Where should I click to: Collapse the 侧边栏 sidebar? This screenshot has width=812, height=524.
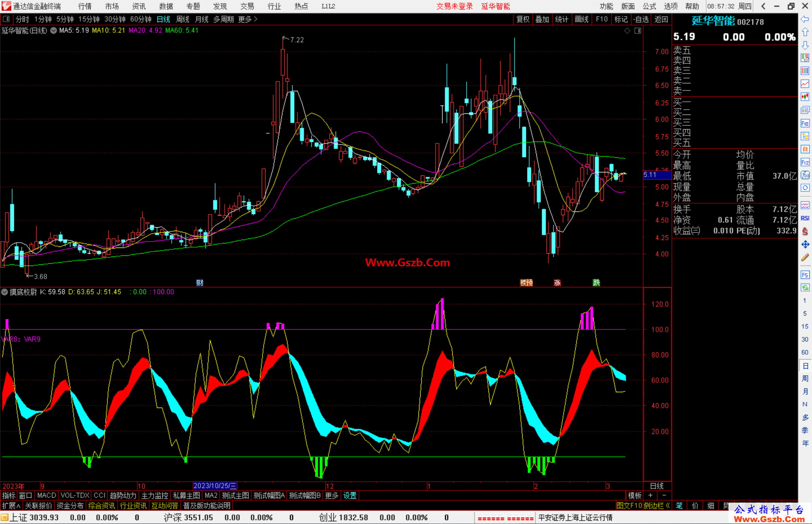pyautogui.click(x=657, y=506)
